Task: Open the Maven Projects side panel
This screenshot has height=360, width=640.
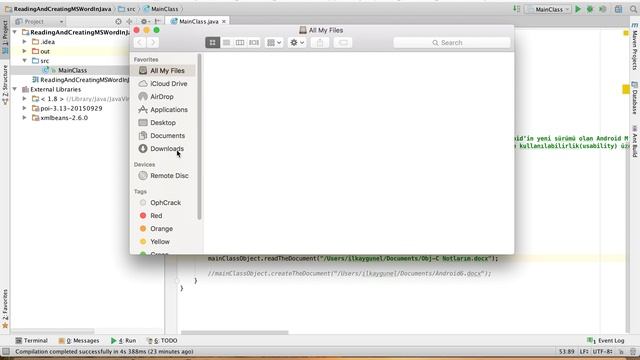Action: [634, 46]
